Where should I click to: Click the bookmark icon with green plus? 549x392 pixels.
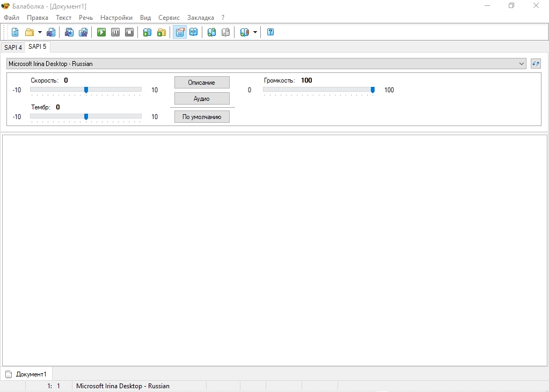[x=211, y=32]
